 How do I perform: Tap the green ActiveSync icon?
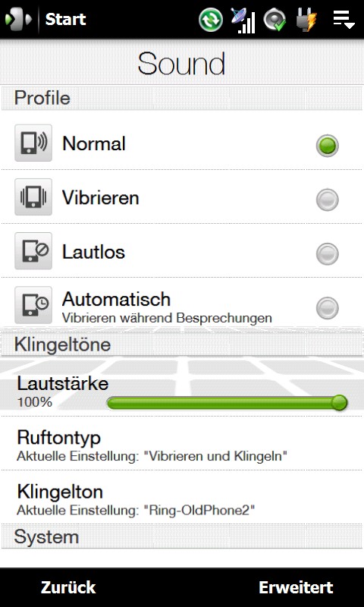coord(210,20)
